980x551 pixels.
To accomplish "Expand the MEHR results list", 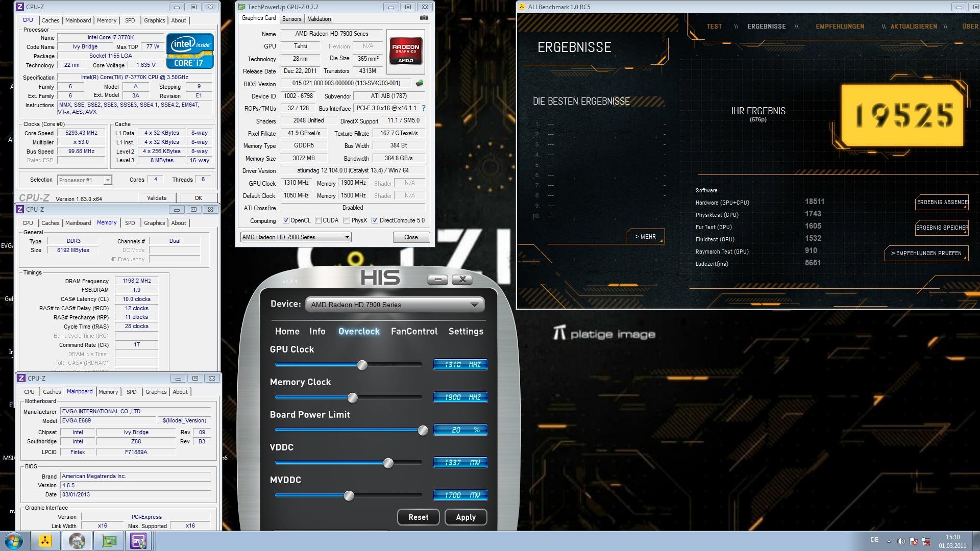I will pos(645,236).
